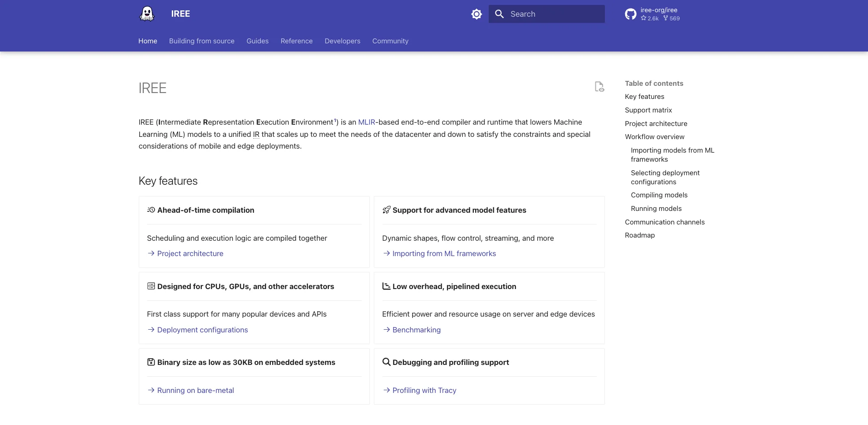Click the Table of contents heading
868x425 pixels.
tap(654, 84)
